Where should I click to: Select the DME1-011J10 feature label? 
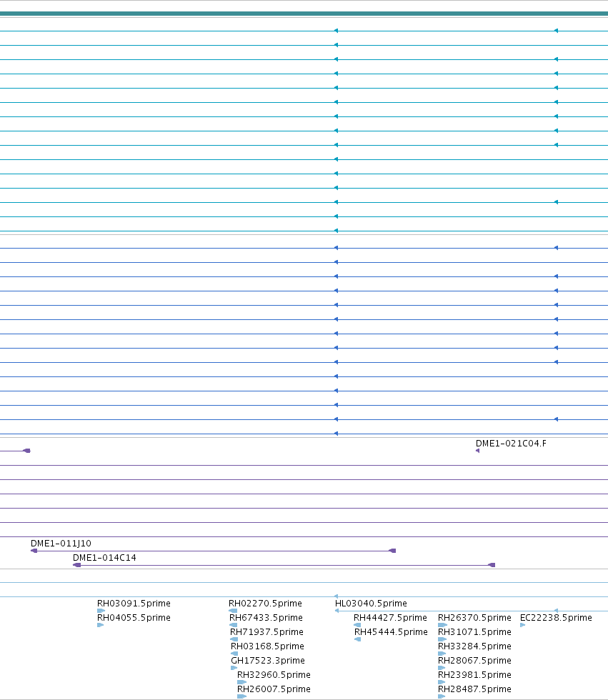pyautogui.click(x=61, y=544)
